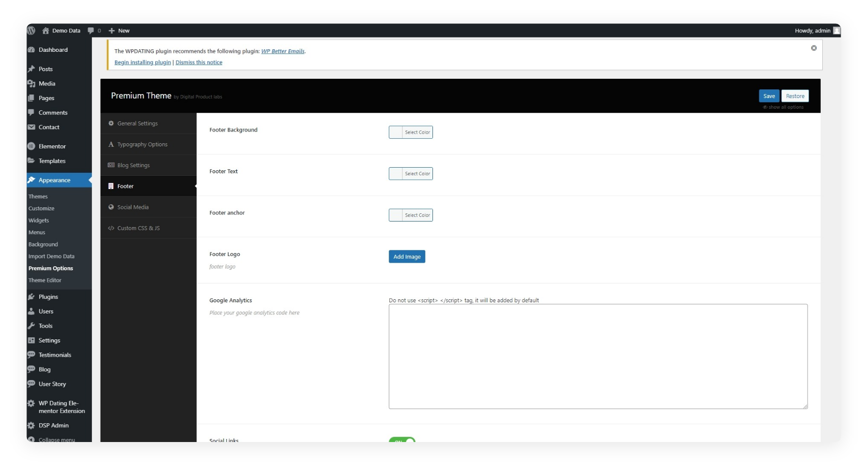Click the Settings sliders icon
868x472 pixels.
(x=32, y=340)
